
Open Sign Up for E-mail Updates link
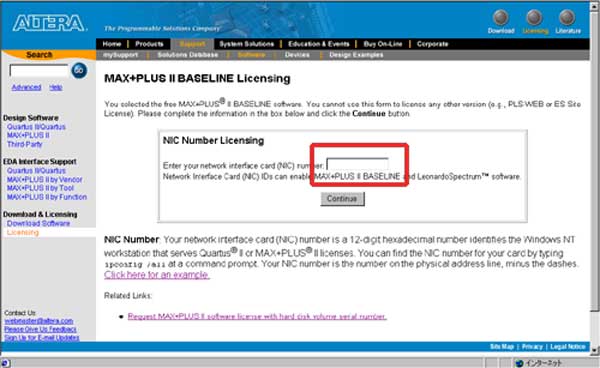click(x=42, y=338)
